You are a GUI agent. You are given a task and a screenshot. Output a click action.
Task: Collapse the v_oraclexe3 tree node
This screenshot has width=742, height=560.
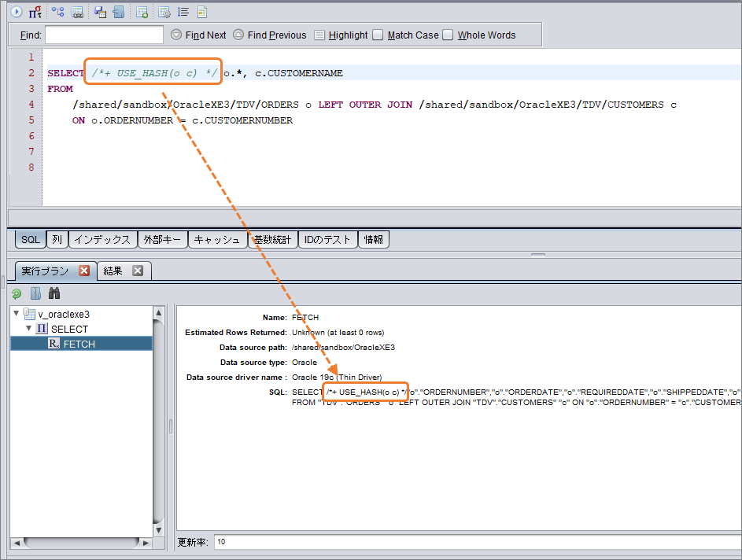coord(17,314)
